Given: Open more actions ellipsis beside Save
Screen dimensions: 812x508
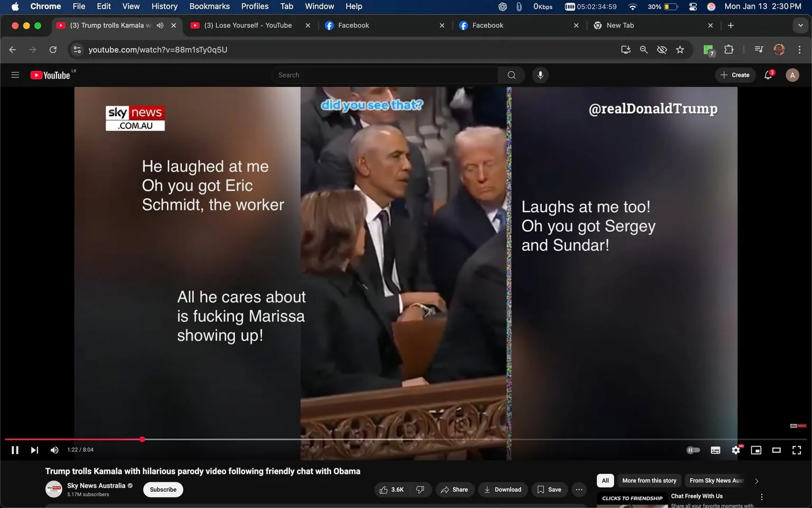Looking at the screenshot, I should click(x=579, y=489).
